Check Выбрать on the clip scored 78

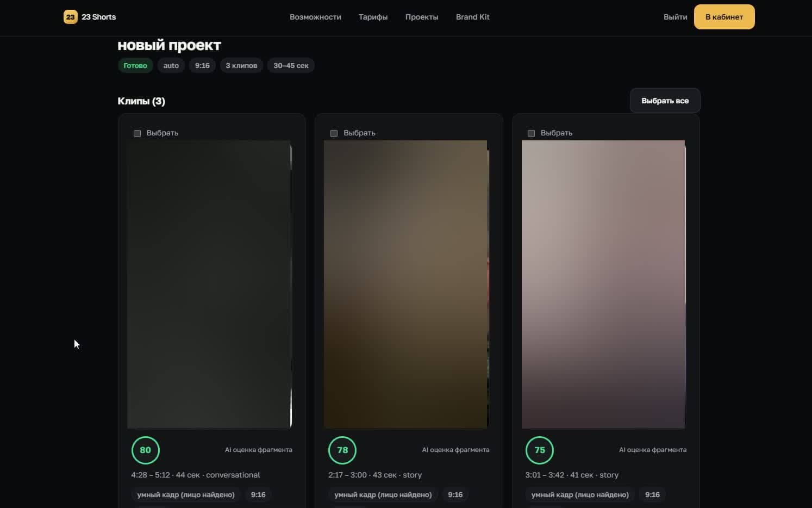(x=334, y=133)
